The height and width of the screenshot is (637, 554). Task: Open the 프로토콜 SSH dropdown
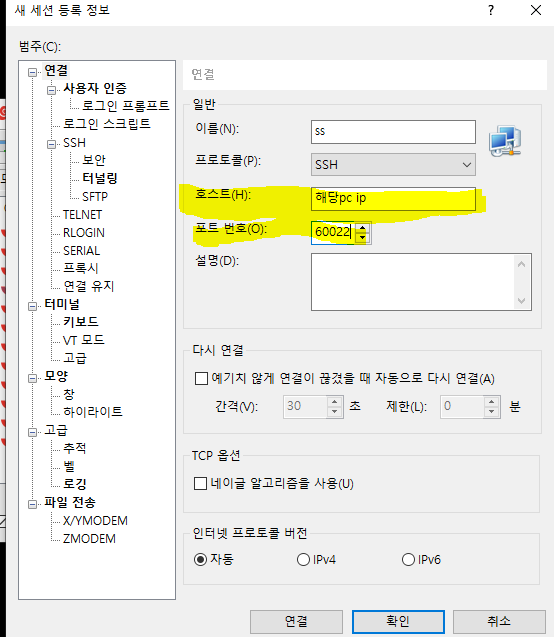click(x=393, y=165)
